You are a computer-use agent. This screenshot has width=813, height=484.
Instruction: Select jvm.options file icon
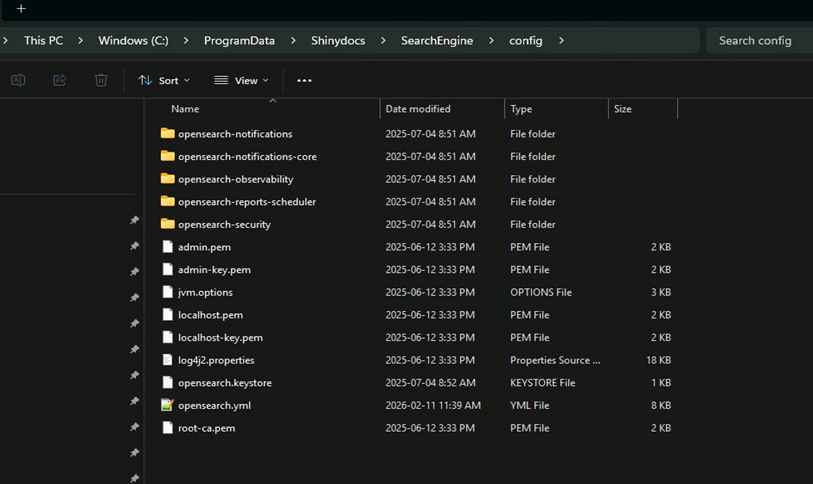point(167,292)
